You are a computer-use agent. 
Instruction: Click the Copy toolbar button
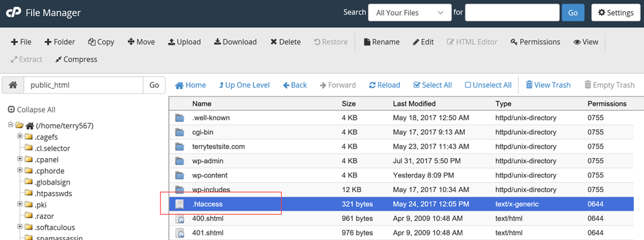pos(101,42)
